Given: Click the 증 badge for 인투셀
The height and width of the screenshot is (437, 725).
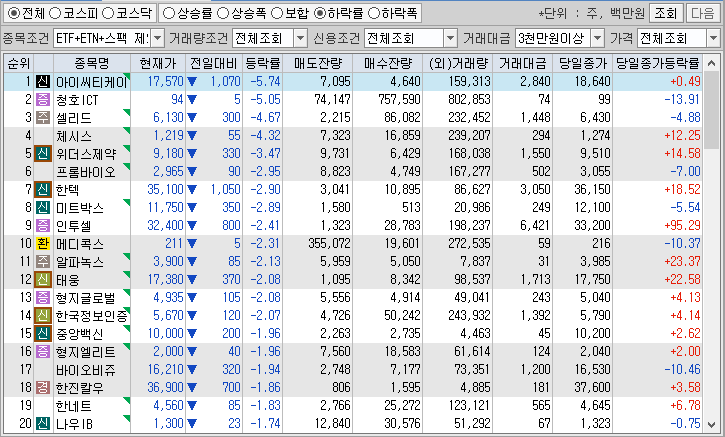Looking at the screenshot, I should click(x=43, y=226).
